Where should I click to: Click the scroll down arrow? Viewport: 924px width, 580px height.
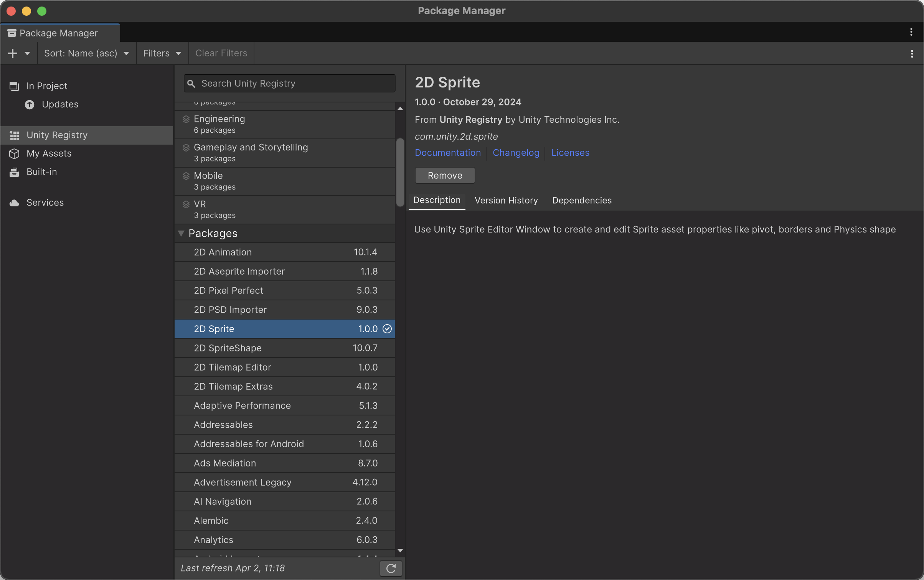tap(400, 550)
